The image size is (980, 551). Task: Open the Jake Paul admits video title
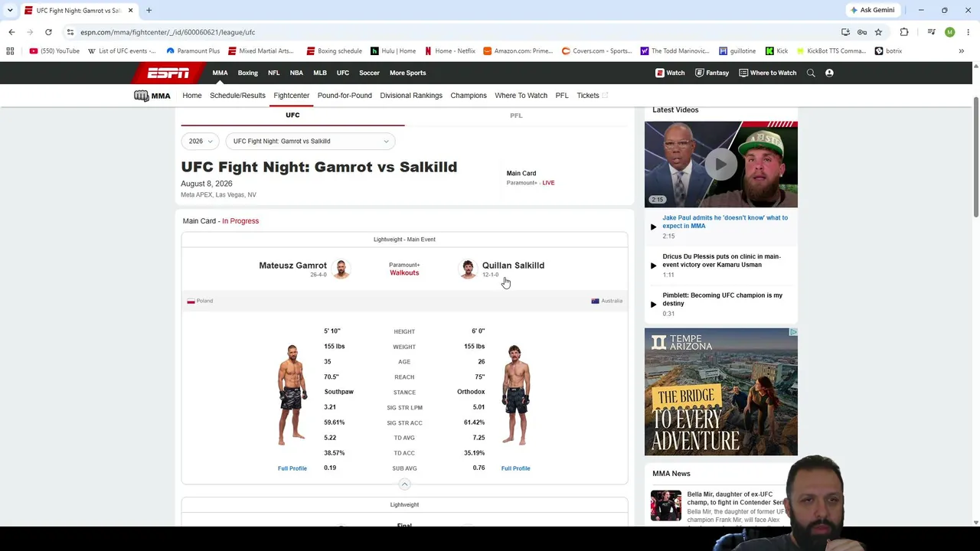tap(725, 222)
